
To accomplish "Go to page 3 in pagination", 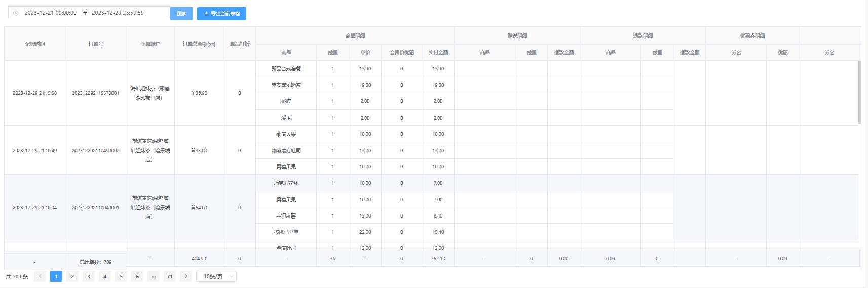I will [89, 276].
